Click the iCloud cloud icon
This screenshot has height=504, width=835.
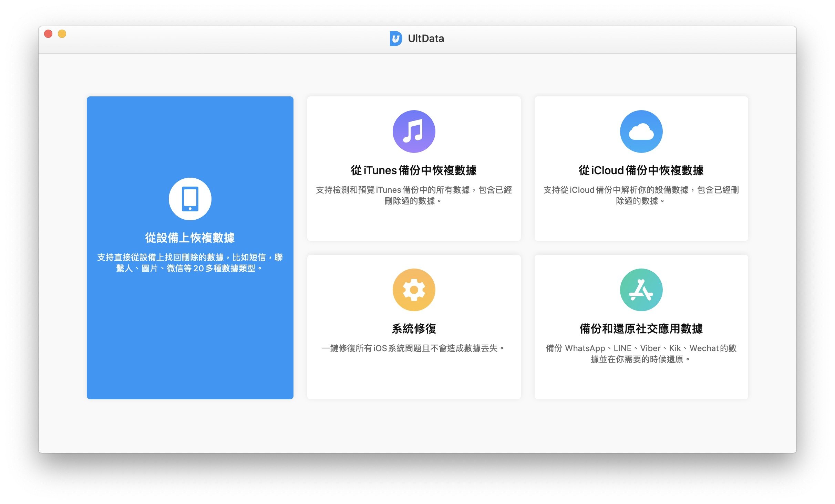click(641, 131)
